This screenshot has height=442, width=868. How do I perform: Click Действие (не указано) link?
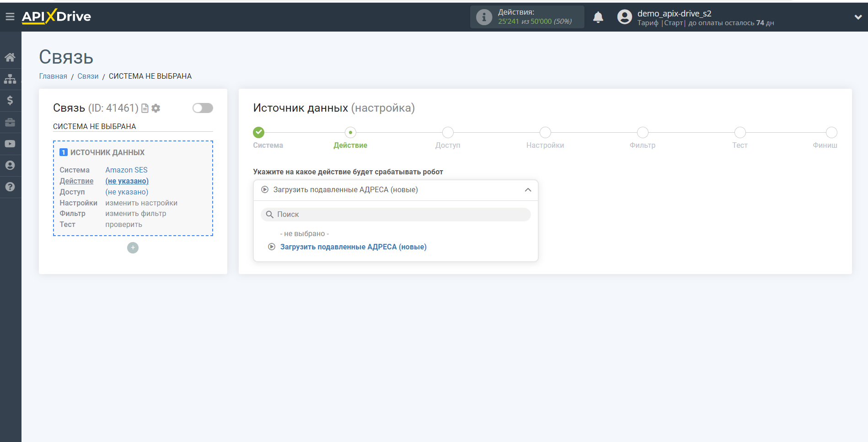point(127,181)
